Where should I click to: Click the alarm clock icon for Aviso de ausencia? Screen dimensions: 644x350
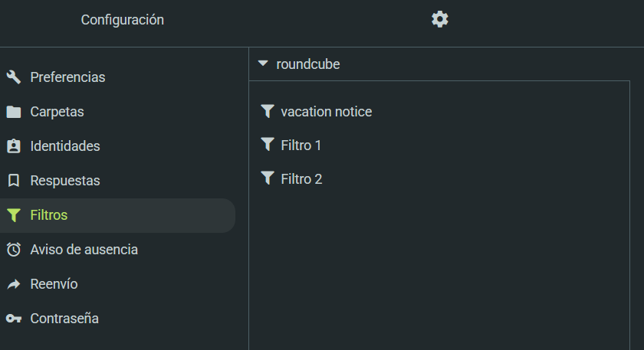pyautogui.click(x=14, y=250)
